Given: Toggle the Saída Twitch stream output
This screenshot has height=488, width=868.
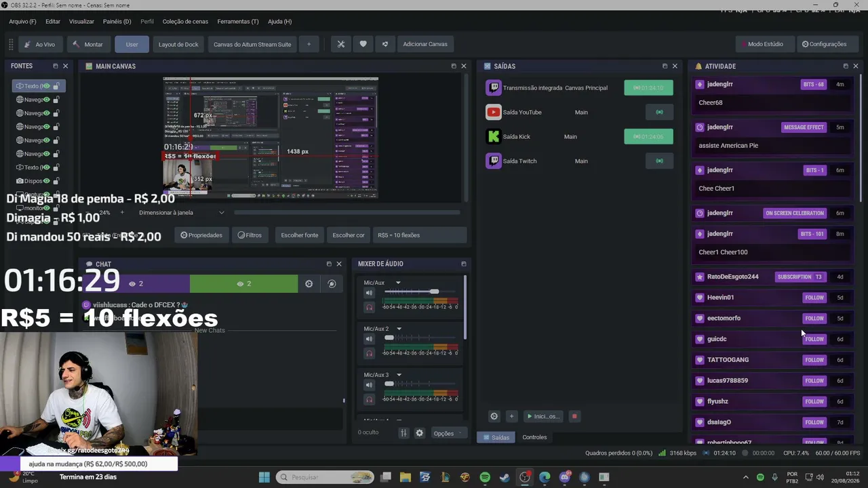Looking at the screenshot, I should coord(659,161).
